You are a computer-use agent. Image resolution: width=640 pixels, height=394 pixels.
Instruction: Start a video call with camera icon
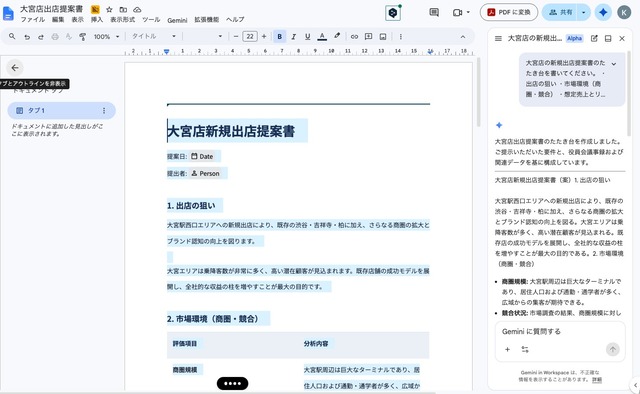[457, 12]
